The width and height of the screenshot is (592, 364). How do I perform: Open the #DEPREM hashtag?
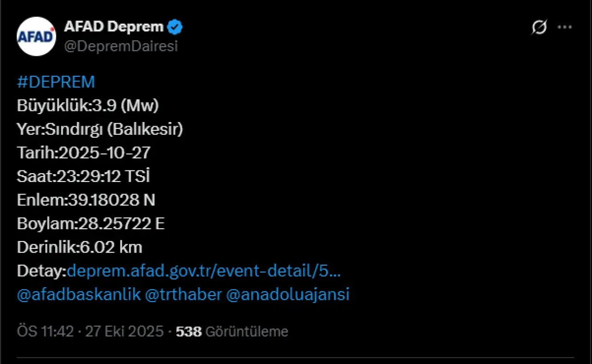point(56,82)
